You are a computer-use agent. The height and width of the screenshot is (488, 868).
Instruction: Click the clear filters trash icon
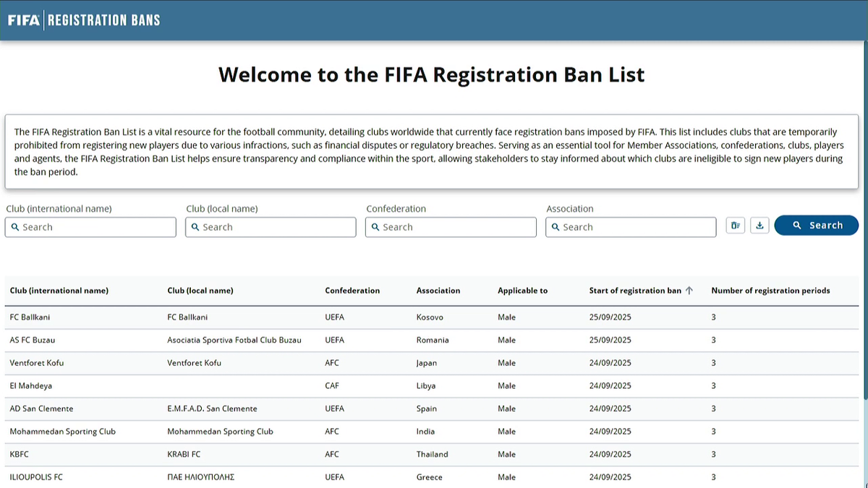tap(735, 226)
